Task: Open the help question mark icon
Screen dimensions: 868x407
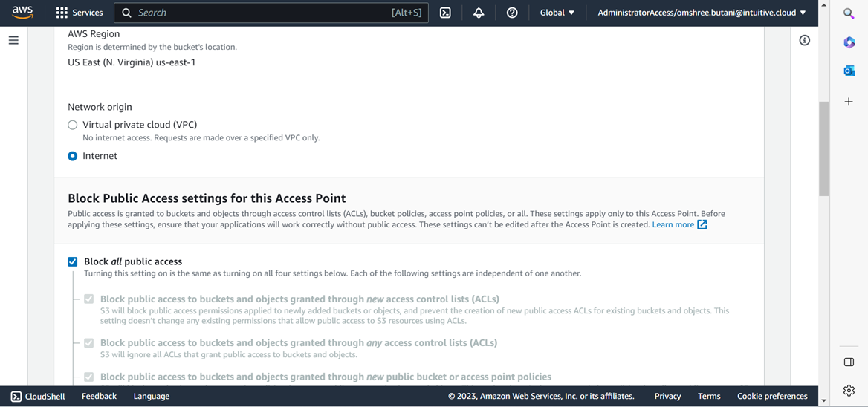Action: [512, 13]
